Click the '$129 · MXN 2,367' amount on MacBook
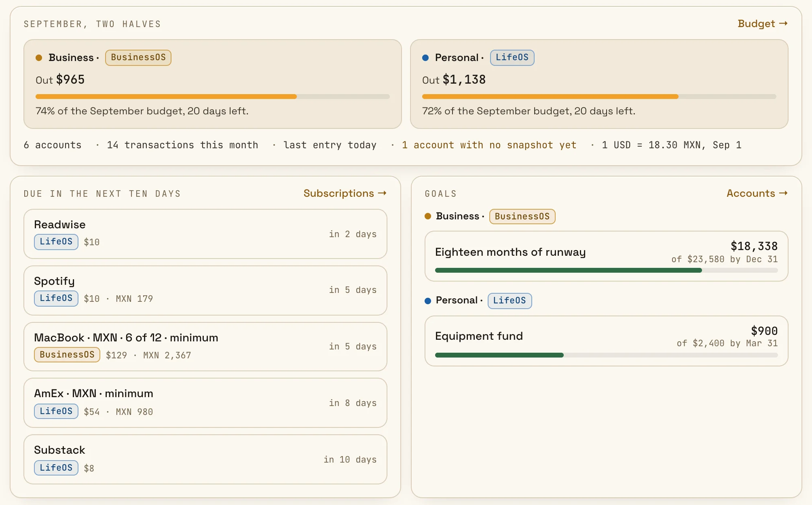The height and width of the screenshot is (505, 812). [x=148, y=356]
